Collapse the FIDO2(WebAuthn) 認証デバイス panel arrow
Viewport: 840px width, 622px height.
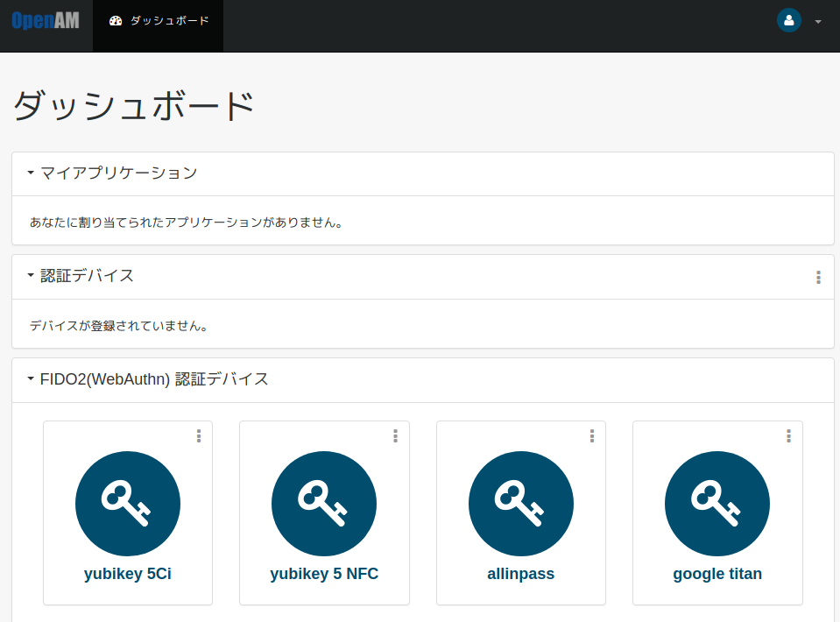click(x=31, y=378)
